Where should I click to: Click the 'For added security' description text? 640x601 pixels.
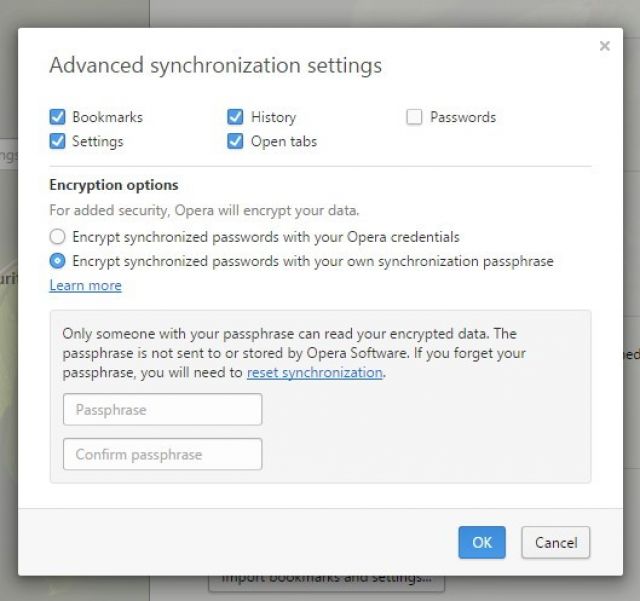click(x=204, y=210)
